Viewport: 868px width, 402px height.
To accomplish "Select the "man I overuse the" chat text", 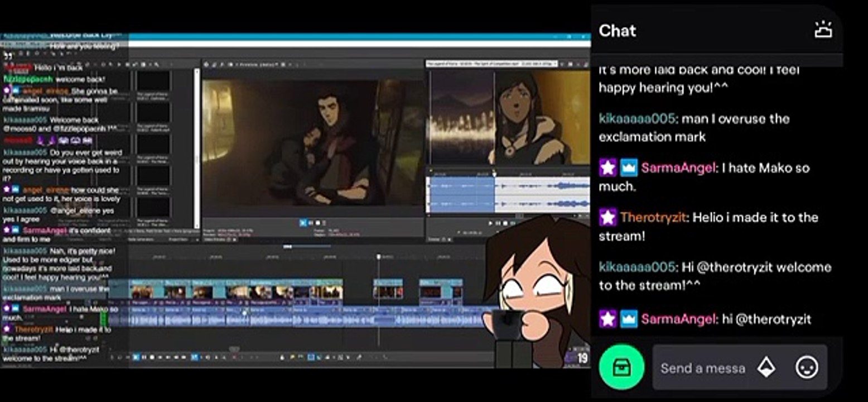I will tap(736, 118).
